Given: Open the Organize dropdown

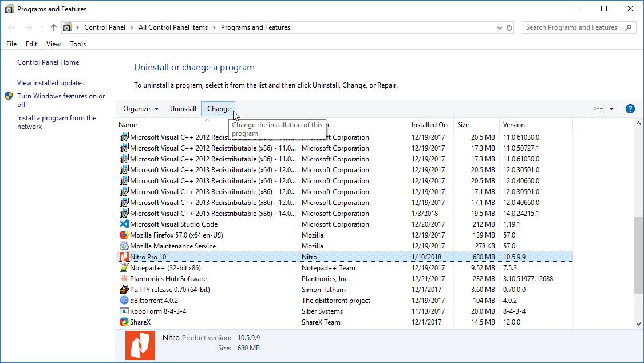Looking at the screenshot, I should pos(141,109).
